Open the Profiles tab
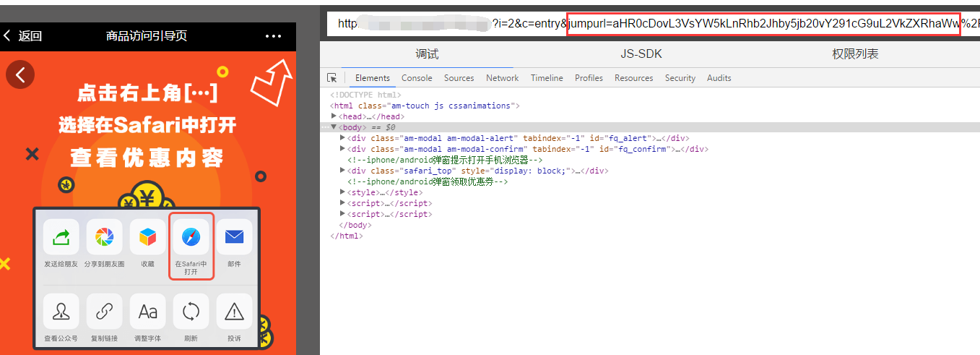The image size is (980, 355). pos(589,78)
